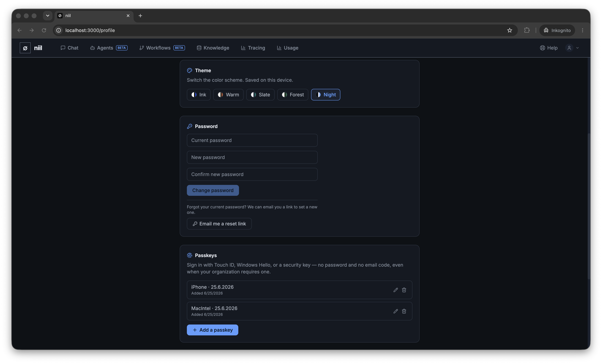The image size is (602, 364).
Task: Click the iPhone · 25.6.2026 passkey row
Action: pyautogui.click(x=299, y=290)
